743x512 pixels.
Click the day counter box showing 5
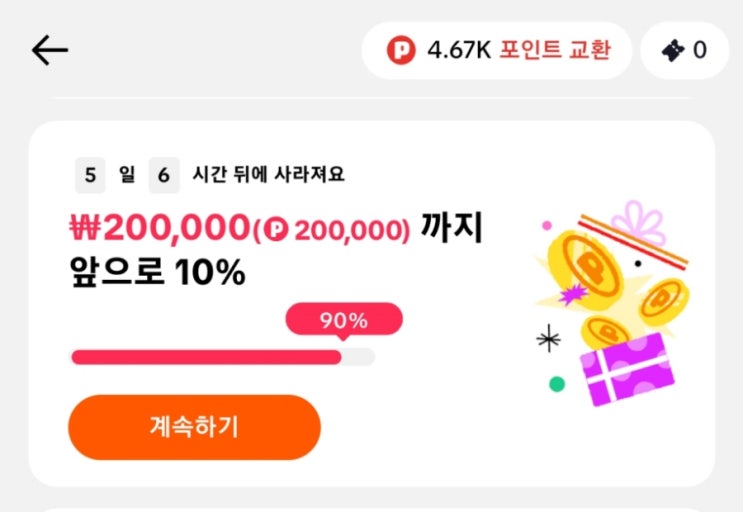tap(91, 175)
